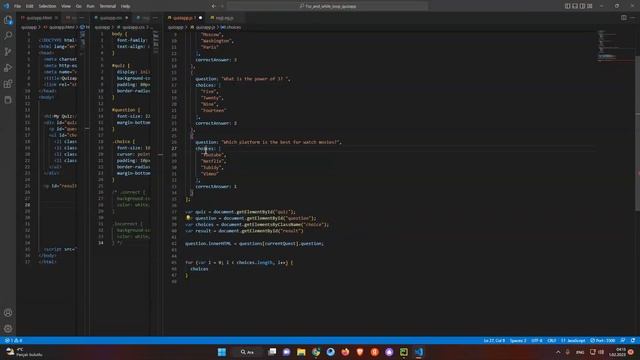Open More Actions for first editor group
640x360 pixels.
pos(82,18)
